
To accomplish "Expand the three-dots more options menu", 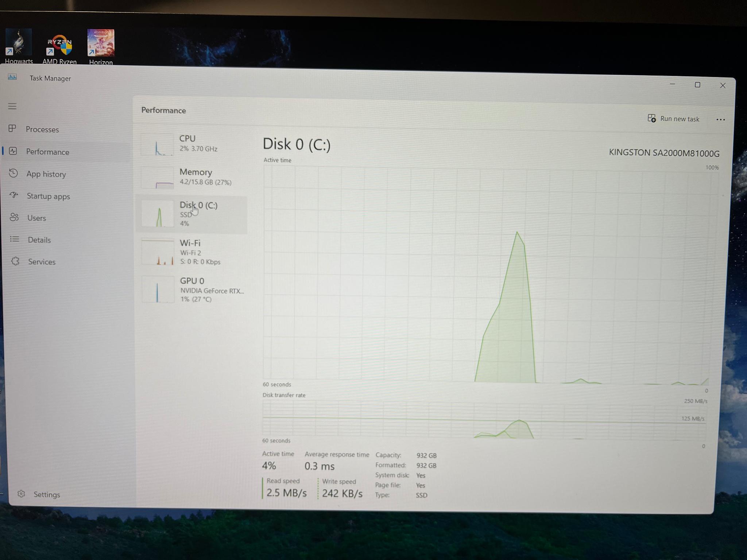I will 720,120.
